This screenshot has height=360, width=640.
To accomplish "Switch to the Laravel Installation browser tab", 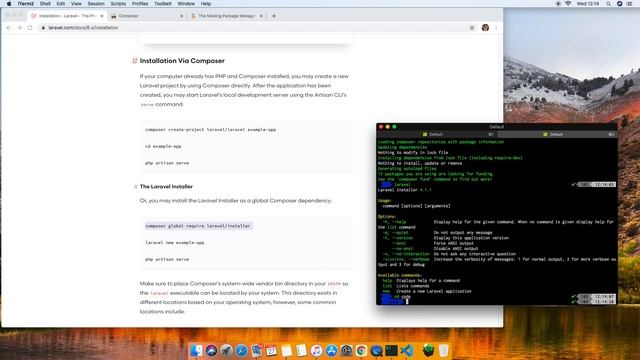I will [x=67, y=16].
